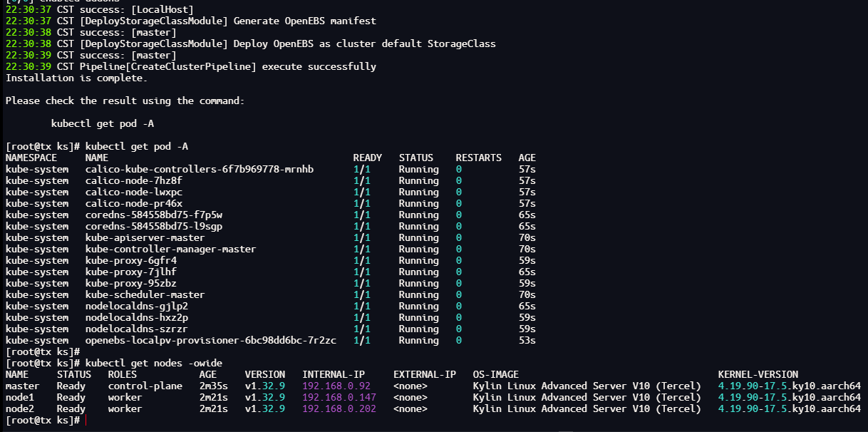868x432 pixels.
Task: Click the "Installation is complete." message
Action: 76,78
